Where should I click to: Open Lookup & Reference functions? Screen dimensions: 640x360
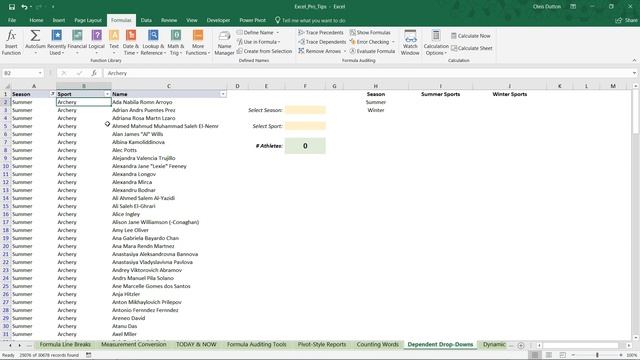pyautogui.click(x=153, y=42)
